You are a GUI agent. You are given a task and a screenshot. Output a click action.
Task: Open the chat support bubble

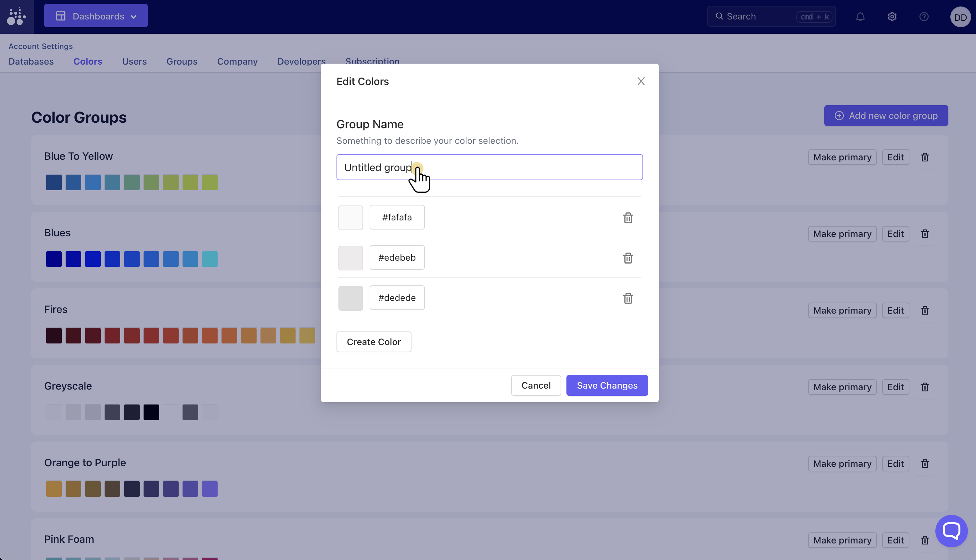click(951, 531)
